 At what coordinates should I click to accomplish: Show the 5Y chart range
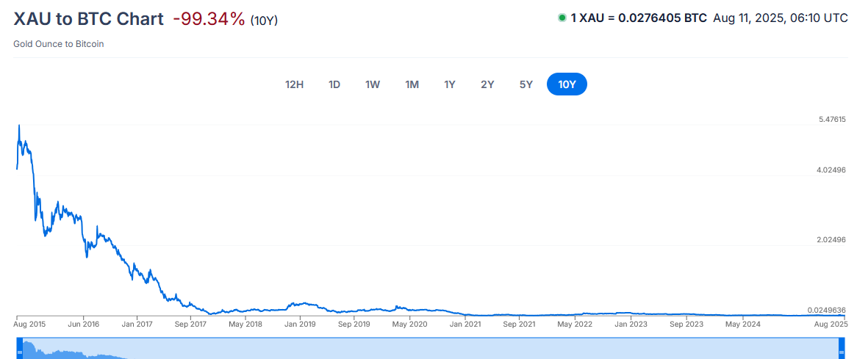[x=526, y=84]
